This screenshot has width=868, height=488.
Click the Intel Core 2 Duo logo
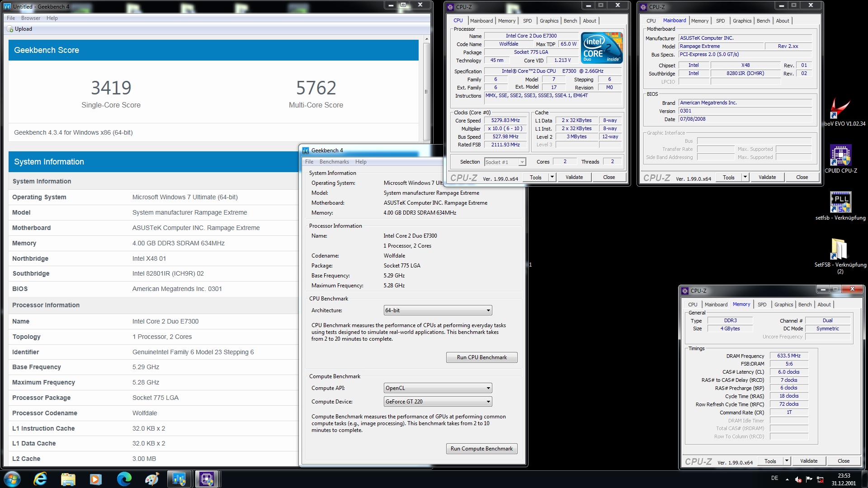click(x=602, y=47)
